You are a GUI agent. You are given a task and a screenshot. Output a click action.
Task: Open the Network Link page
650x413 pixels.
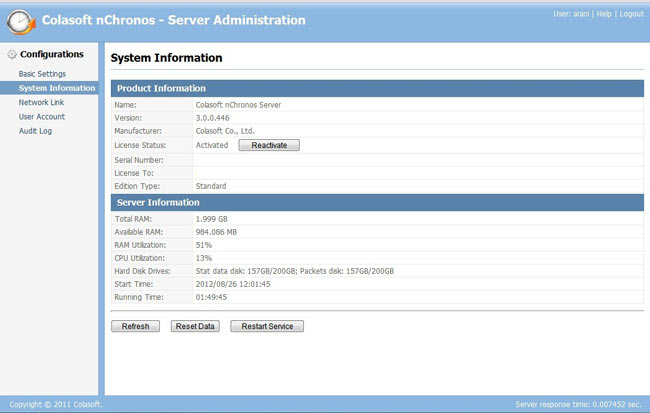click(x=41, y=102)
